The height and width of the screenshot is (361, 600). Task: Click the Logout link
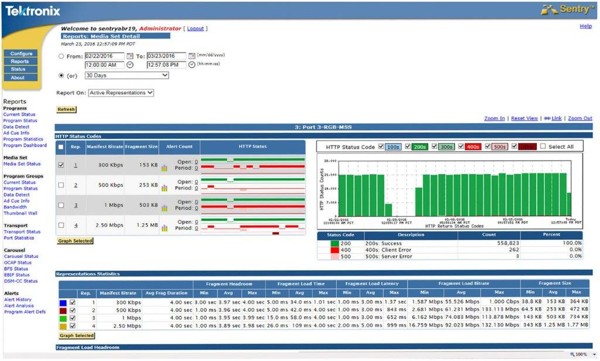pyautogui.click(x=195, y=29)
